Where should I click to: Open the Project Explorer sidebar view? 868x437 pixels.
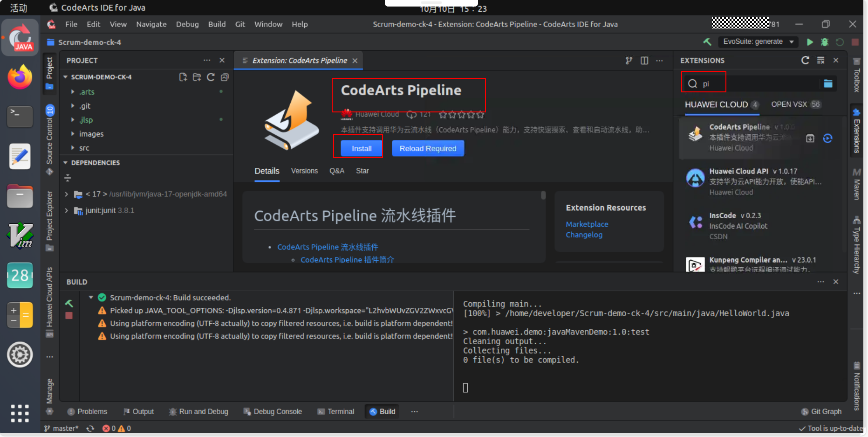(50, 221)
